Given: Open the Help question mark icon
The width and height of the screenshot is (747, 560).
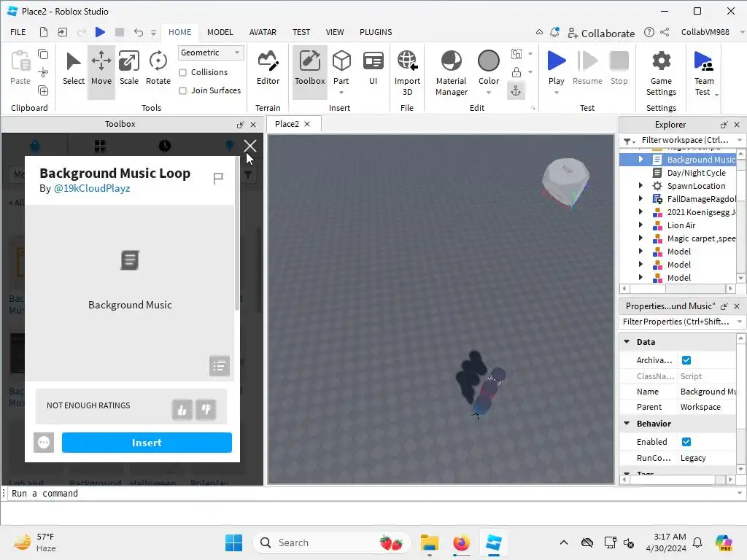Looking at the screenshot, I should (649, 32).
